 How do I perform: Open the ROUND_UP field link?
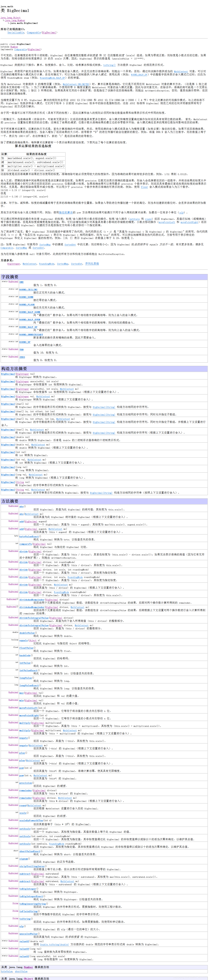pos(25,342)
